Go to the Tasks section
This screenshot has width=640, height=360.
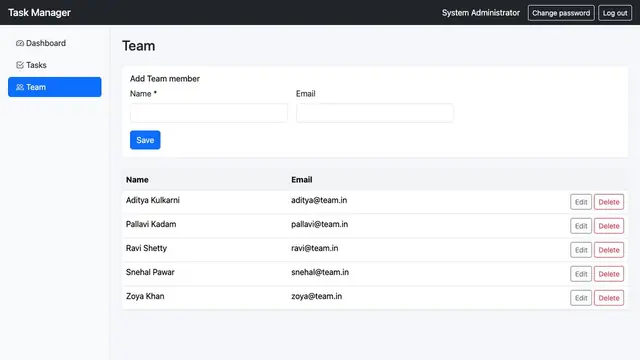tap(55, 65)
